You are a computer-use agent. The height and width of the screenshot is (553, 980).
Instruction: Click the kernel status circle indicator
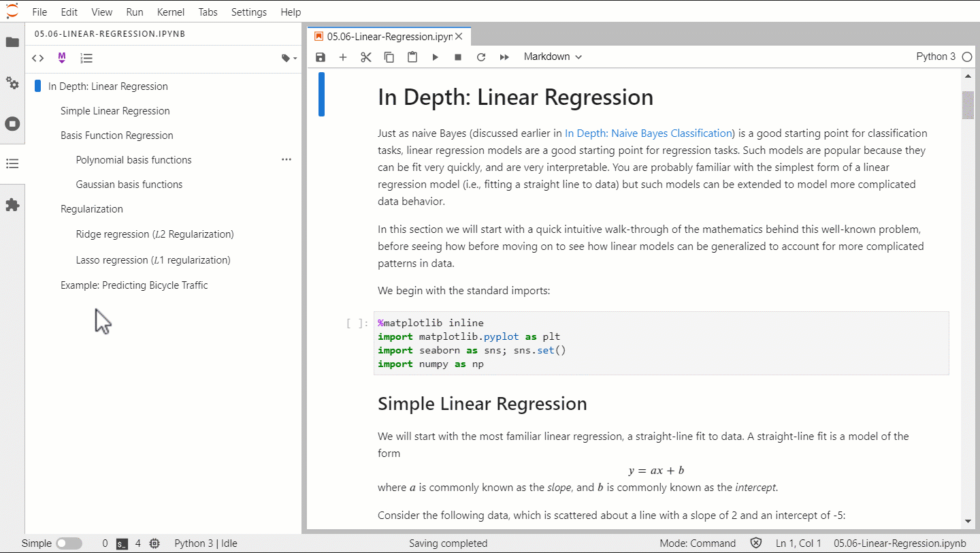[x=967, y=57]
